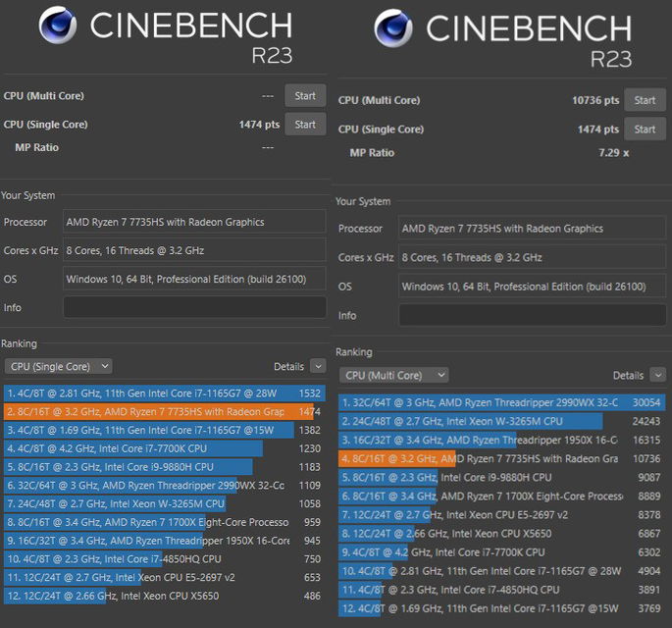Open the CPU (Multi Core) ranking dropdown
The width and height of the screenshot is (672, 628).
tap(393, 375)
